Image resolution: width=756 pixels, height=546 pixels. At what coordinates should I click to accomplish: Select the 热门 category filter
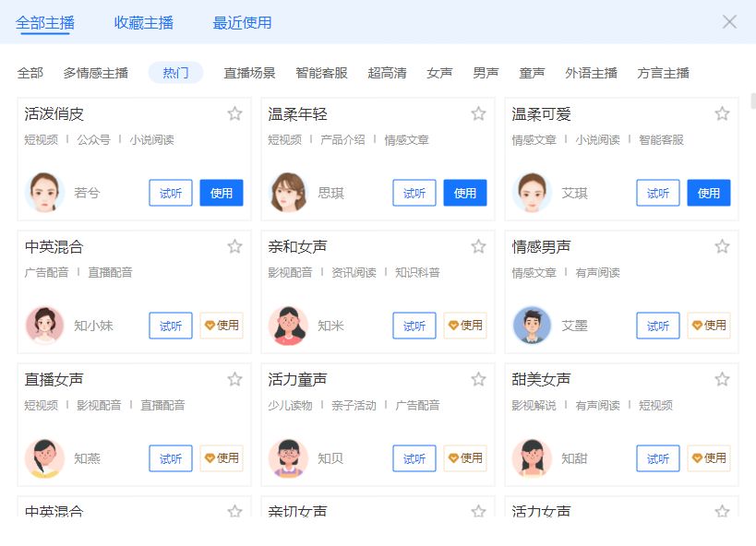click(x=175, y=73)
